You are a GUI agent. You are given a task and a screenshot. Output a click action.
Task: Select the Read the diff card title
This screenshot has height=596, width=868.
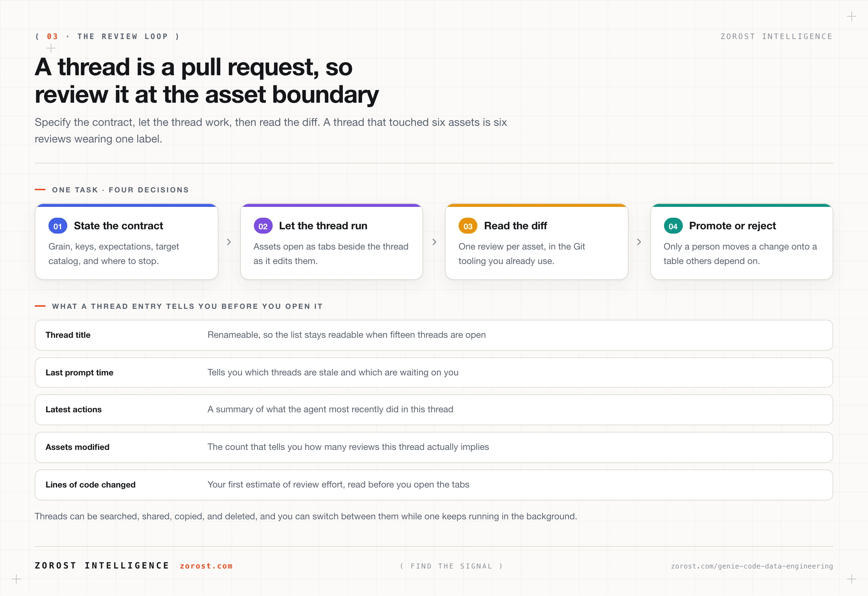tap(515, 226)
